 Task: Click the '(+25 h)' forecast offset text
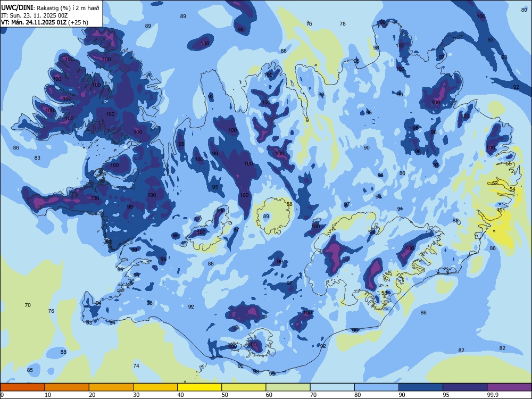tap(78, 22)
